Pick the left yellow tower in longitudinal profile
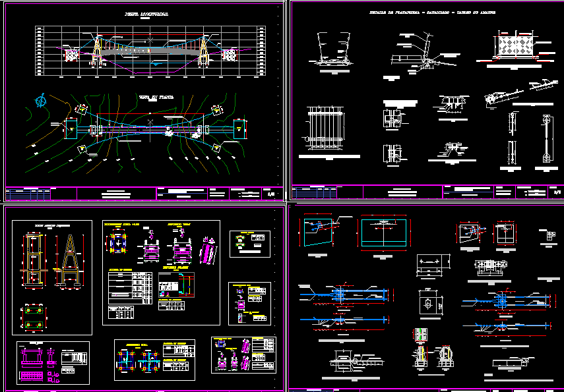The image size is (564, 392). (x=98, y=49)
